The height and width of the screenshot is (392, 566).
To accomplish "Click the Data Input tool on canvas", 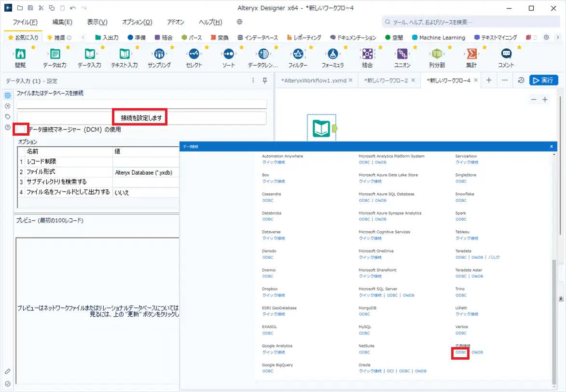I will click(322, 128).
